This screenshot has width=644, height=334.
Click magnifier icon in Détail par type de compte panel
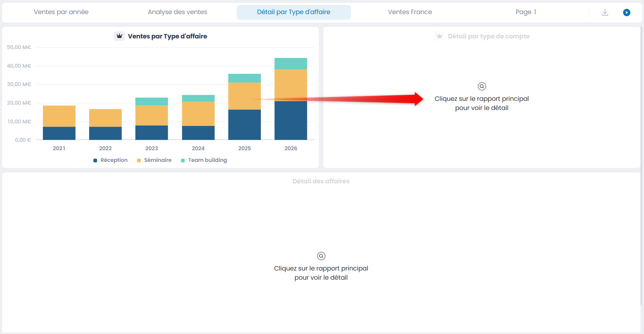[482, 86]
